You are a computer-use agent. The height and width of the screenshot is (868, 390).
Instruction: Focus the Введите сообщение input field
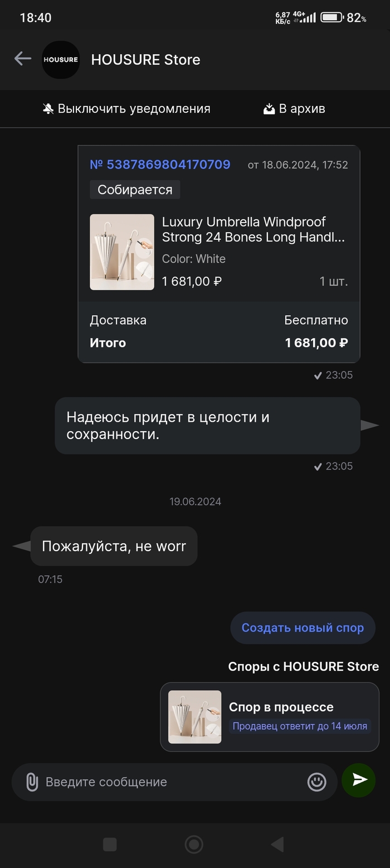tap(174, 782)
